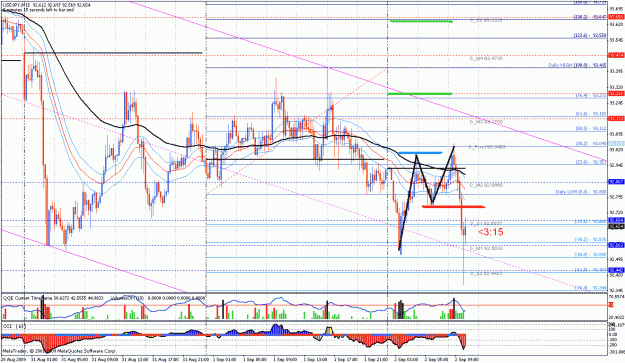
Task: Click the D_M2 level label
Action: (x=486, y=185)
